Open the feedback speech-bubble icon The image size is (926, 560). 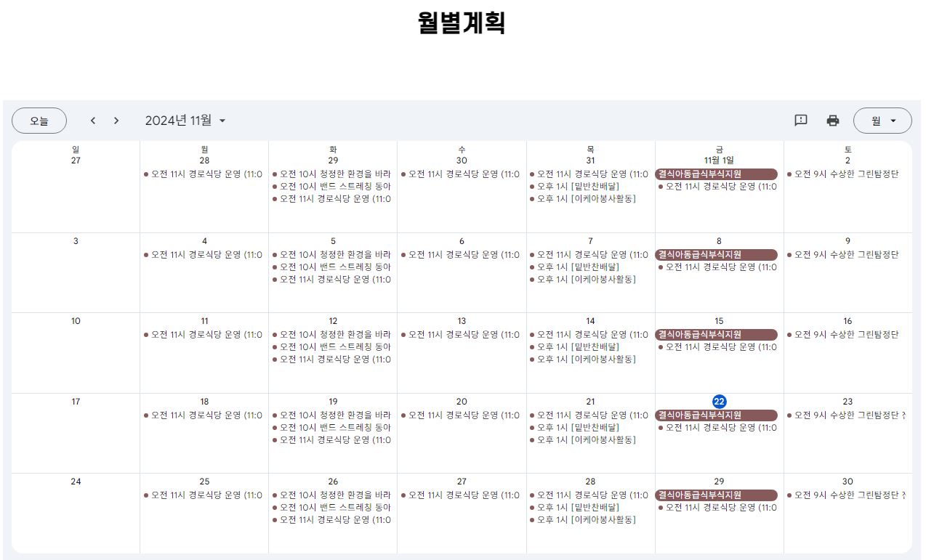pyautogui.click(x=801, y=121)
